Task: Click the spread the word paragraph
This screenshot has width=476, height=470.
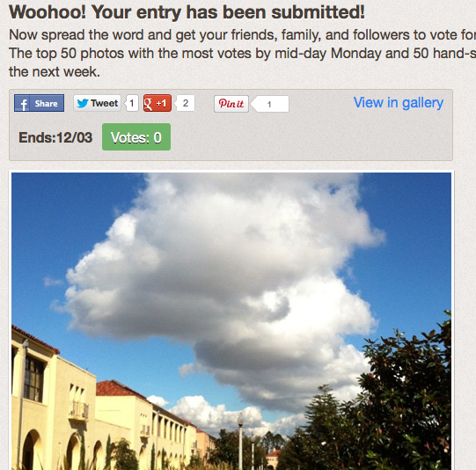Action: tap(242, 54)
